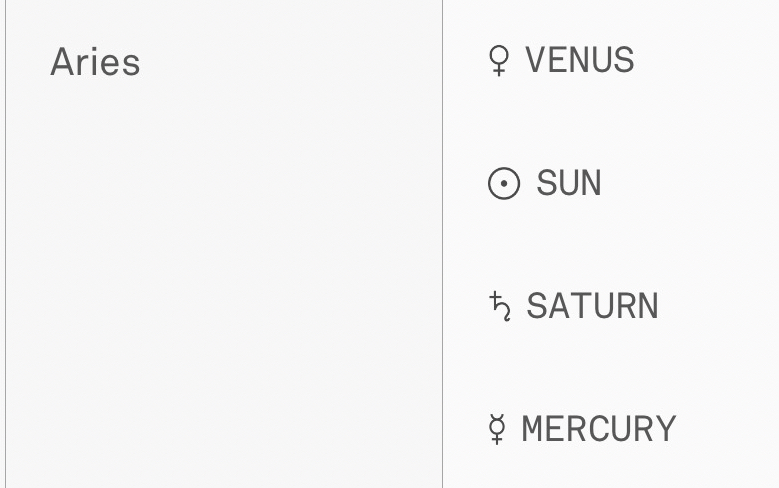Click empty area below the Aries heading
Screen dimensions: 779x488
pyautogui.click(x=220, y=280)
